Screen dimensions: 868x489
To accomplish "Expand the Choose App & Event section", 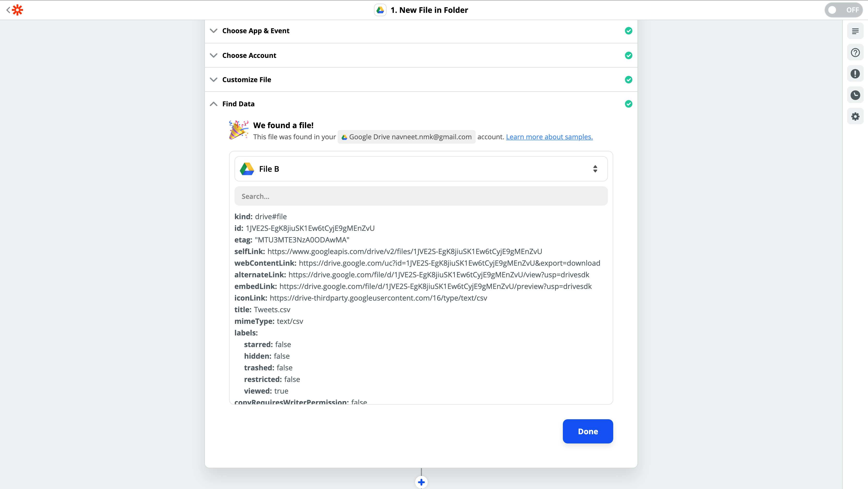I will coord(421,31).
